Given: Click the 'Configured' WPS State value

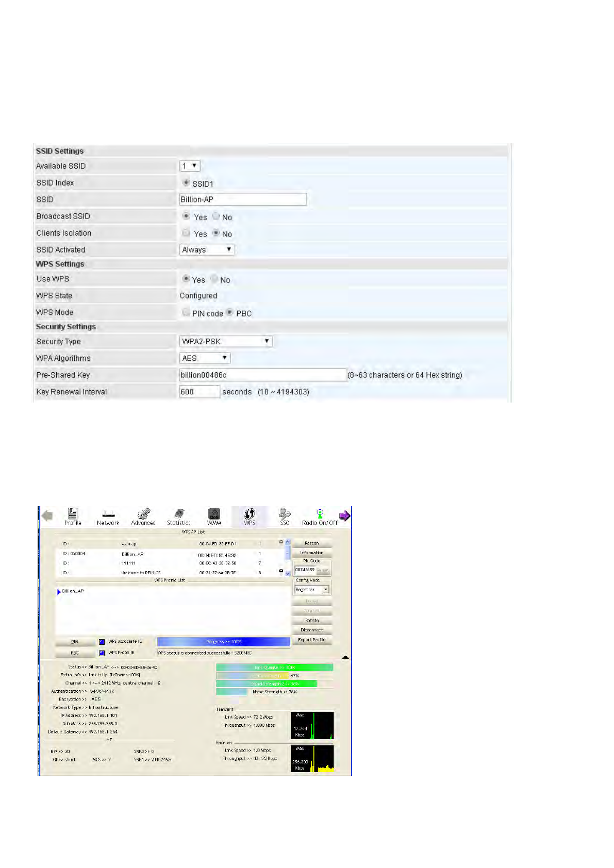Looking at the screenshot, I should tap(198, 295).
